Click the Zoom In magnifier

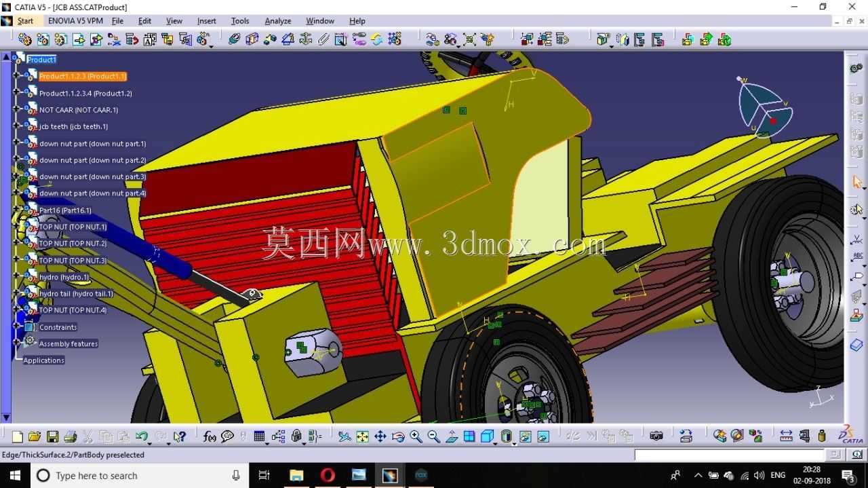(x=416, y=436)
